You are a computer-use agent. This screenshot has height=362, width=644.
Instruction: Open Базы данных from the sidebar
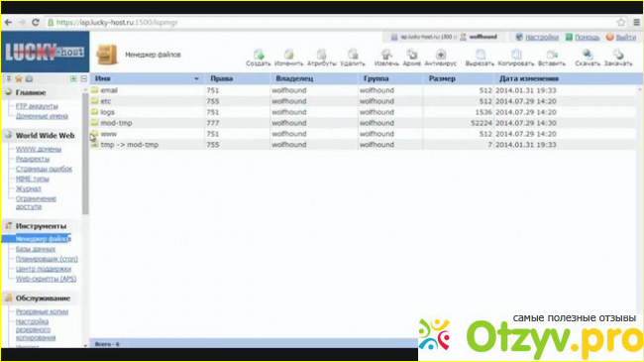point(36,249)
